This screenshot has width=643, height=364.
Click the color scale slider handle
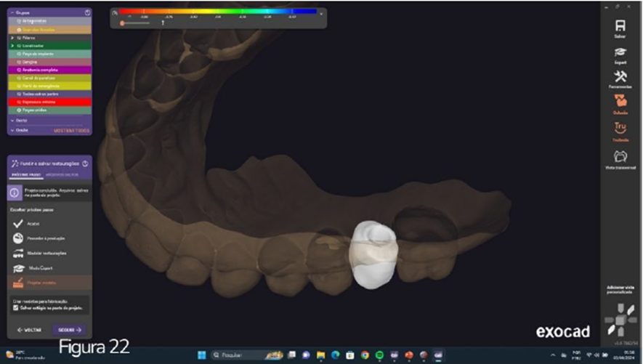122,23
